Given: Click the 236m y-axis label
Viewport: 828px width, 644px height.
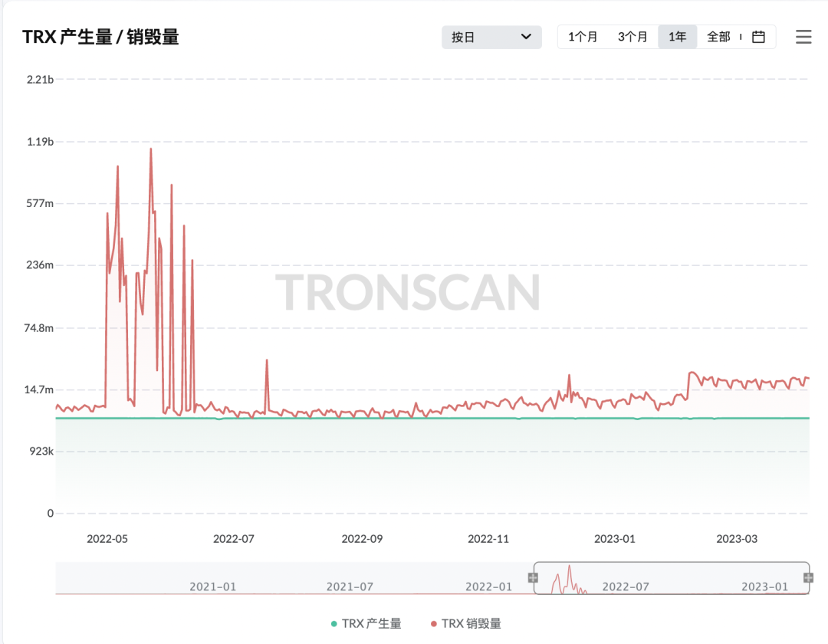Looking at the screenshot, I should pos(40,265).
